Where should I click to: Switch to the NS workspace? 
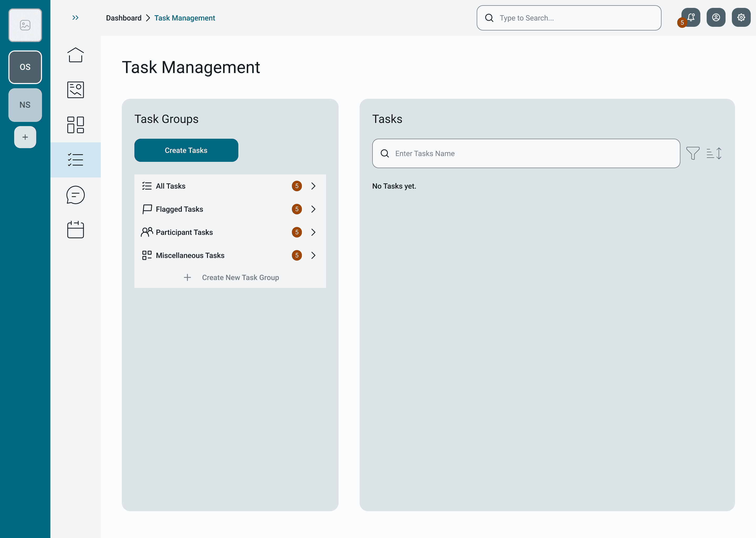click(x=25, y=105)
